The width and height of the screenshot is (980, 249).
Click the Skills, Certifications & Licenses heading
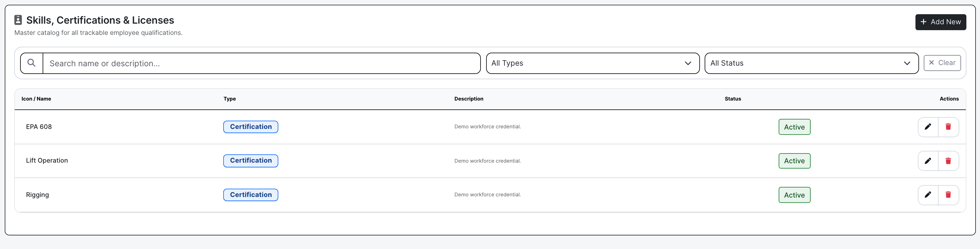tap(100, 20)
